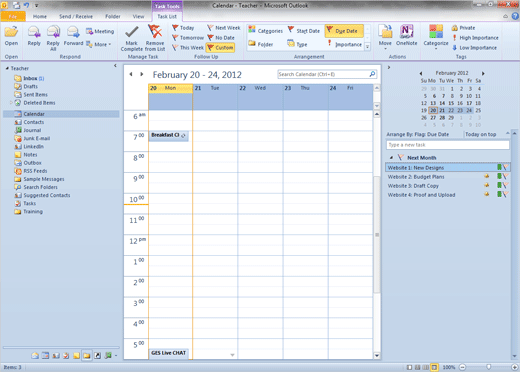Click Arrange By: Flag: Due Date header
This screenshot has width=520, height=372.
point(418,134)
